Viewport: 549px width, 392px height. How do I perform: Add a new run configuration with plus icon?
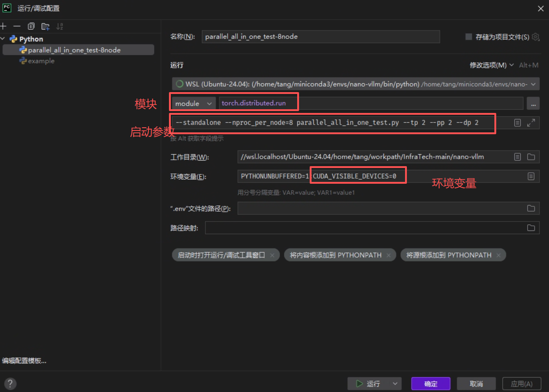point(4,26)
